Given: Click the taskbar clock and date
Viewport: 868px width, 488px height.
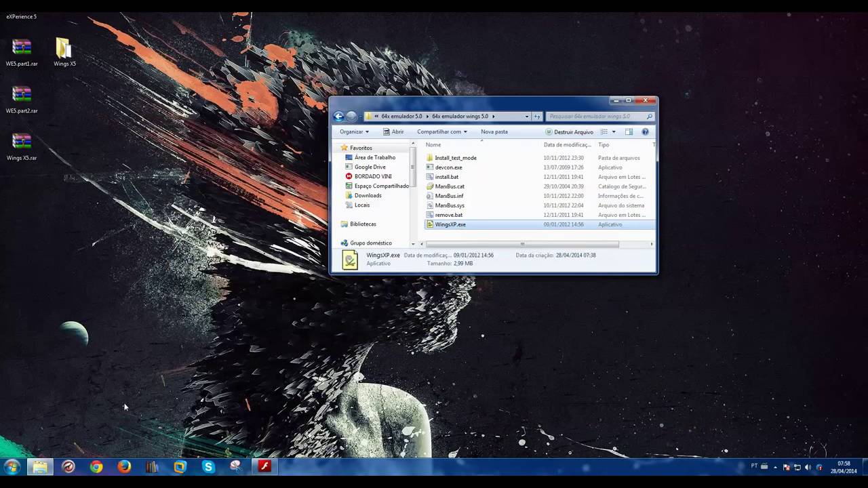Looking at the screenshot, I should [x=844, y=467].
